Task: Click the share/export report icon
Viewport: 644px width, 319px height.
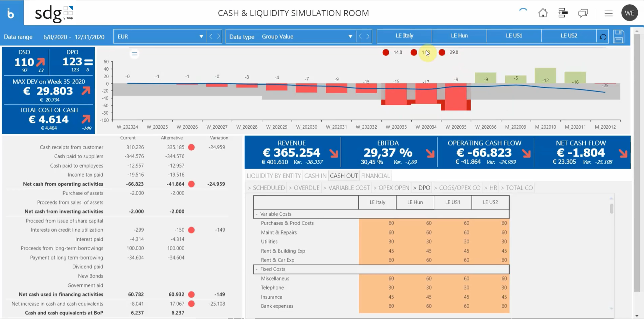Action: click(563, 13)
